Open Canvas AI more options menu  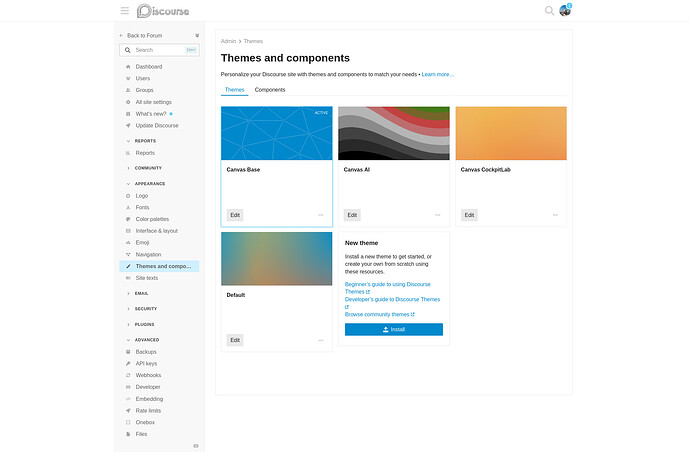coord(438,215)
